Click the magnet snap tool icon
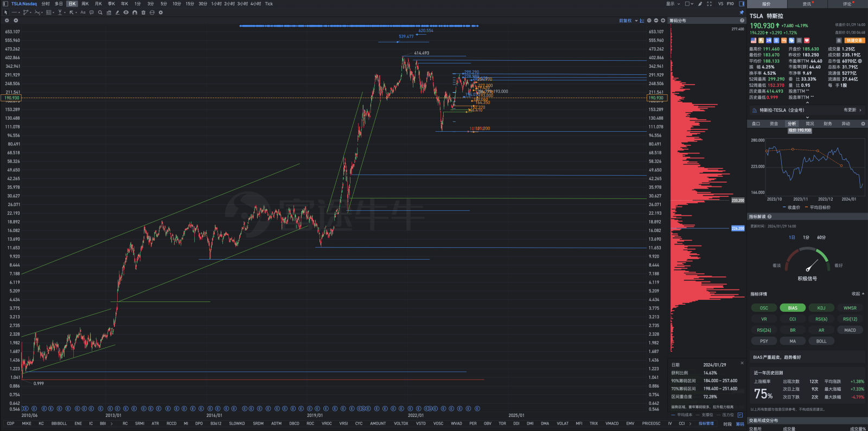Image resolution: width=868 pixels, height=431 pixels. click(x=135, y=12)
